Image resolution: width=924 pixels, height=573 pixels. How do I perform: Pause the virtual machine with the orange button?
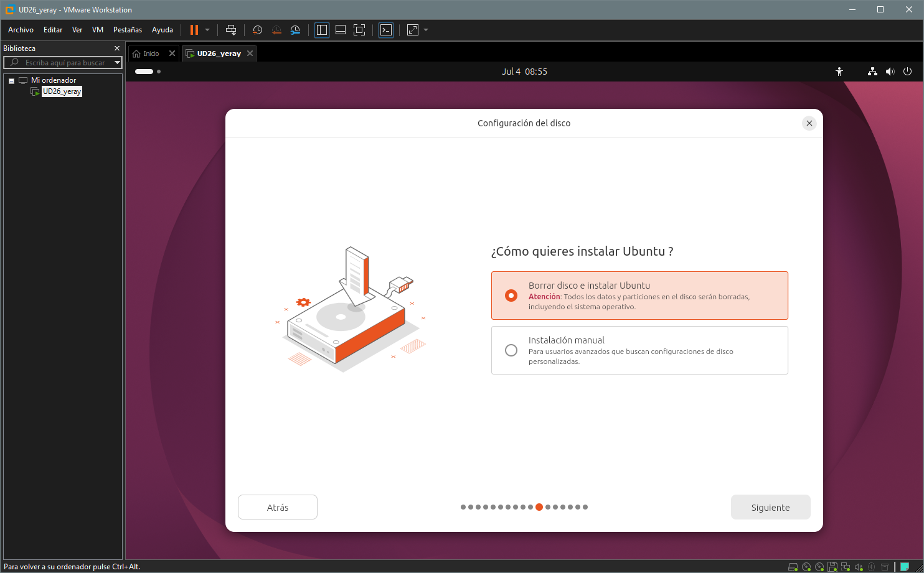point(194,30)
